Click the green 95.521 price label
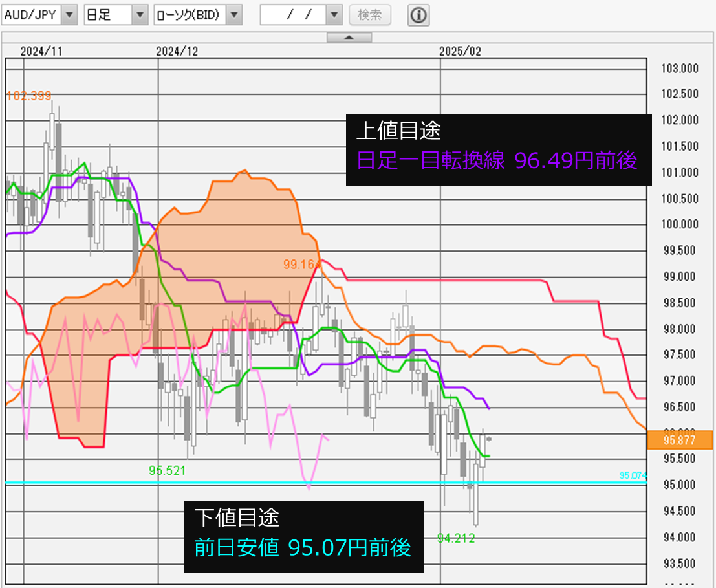 coord(167,470)
